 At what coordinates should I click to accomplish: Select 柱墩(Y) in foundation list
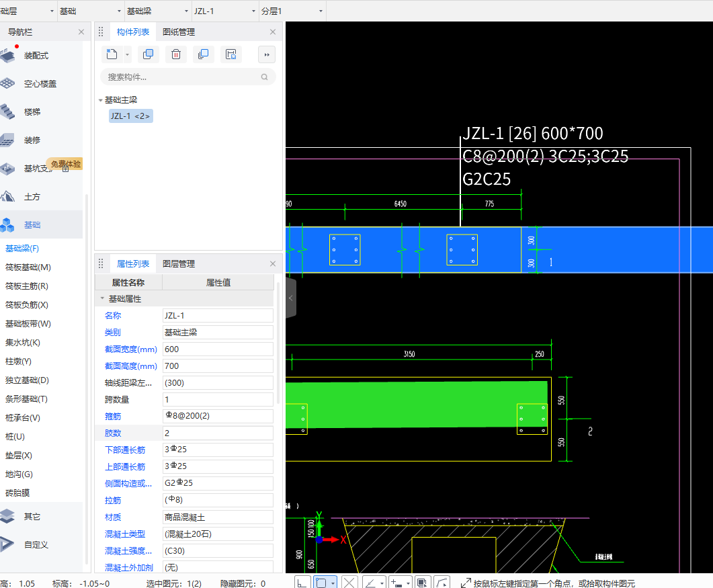click(x=18, y=361)
